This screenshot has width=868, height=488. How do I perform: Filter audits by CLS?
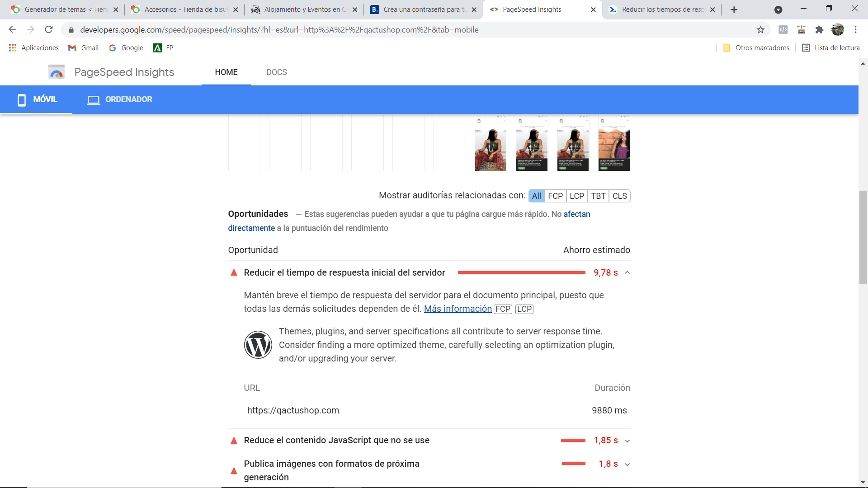click(619, 196)
